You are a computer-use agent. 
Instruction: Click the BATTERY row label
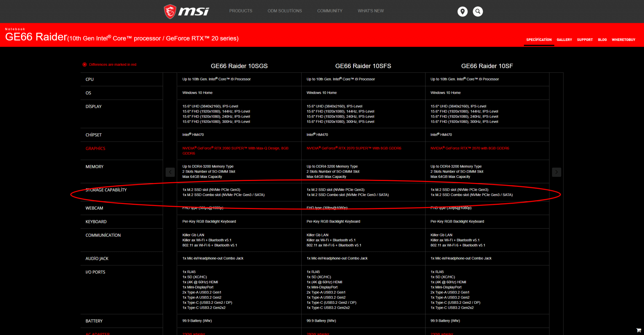pyautogui.click(x=94, y=321)
